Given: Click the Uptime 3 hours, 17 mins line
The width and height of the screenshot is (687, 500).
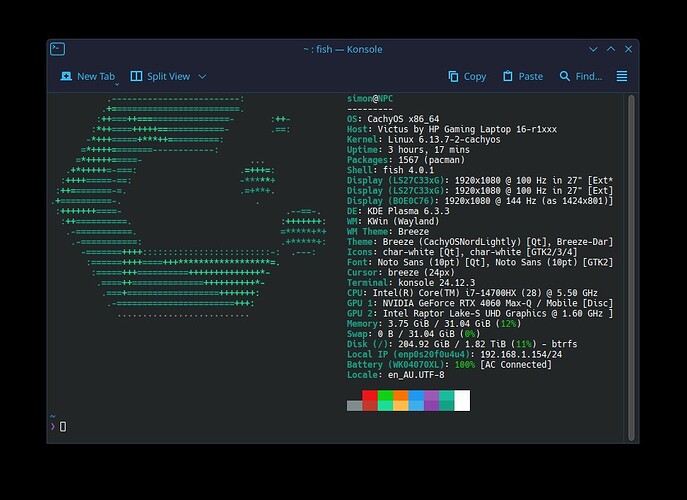Looking at the screenshot, I should click(408, 149).
